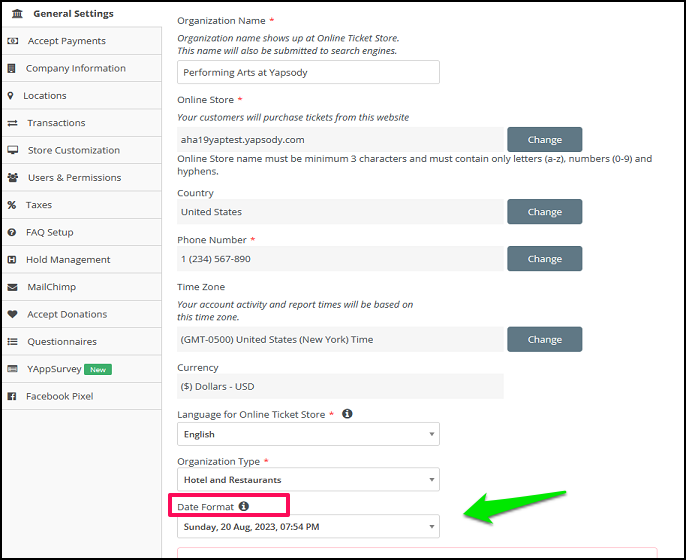This screenshot has width=686, height=560.
Task: Open Accept Donations settings
Action: click(x=82, y=314)
